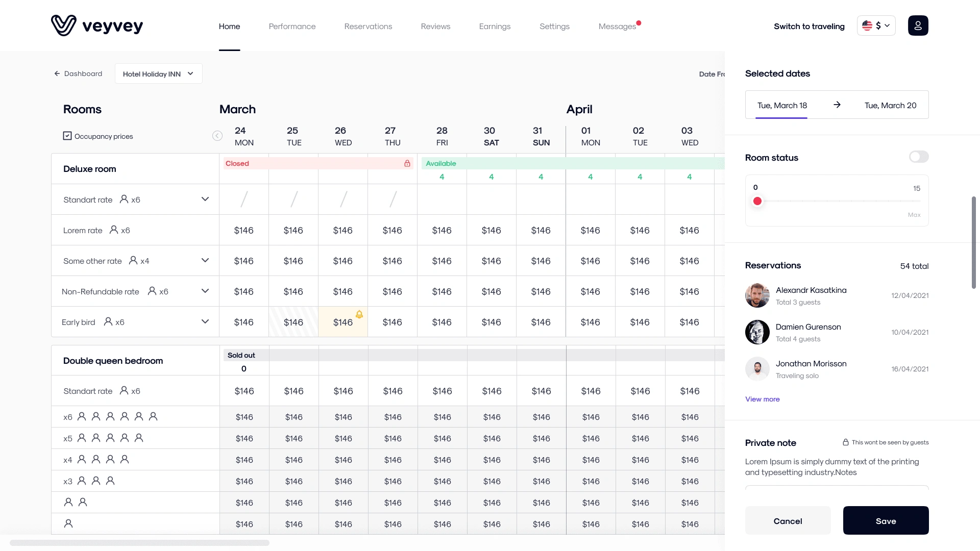This screenshot has height=551, width=980.
Task: Click the back arrow to Dashboard
Action: point(57,73)
